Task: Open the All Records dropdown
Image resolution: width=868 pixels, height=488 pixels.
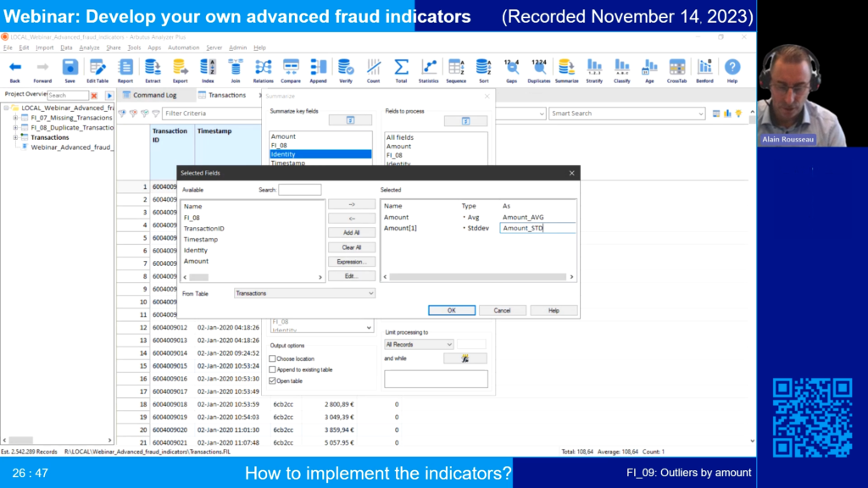Action: pyautogui.click(x=419, y=344)
